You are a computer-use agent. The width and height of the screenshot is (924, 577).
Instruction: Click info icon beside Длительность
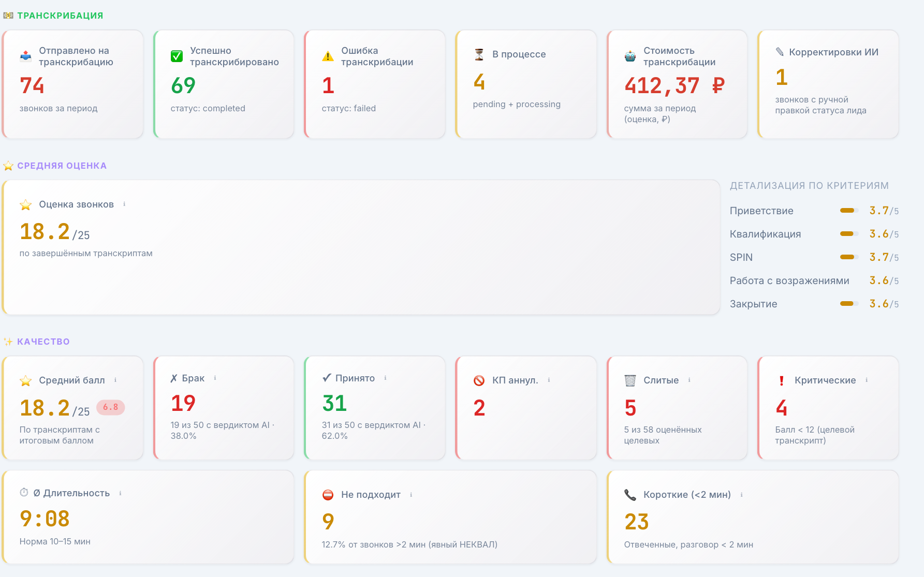(120, 493)
